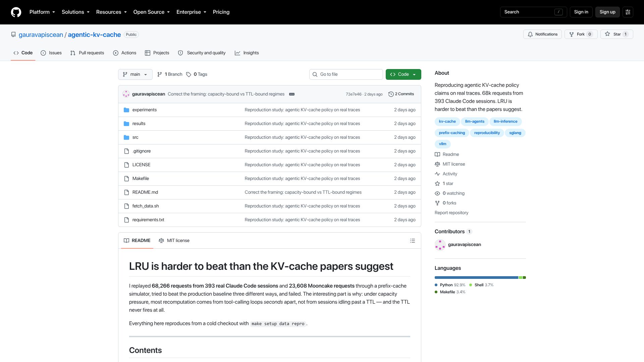Expand the Enterprise menu

[191, 12]
